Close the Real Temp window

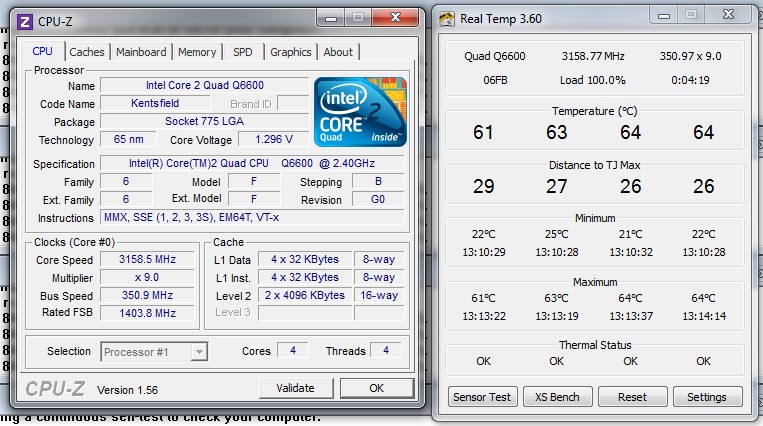click(x=728, y=15)
